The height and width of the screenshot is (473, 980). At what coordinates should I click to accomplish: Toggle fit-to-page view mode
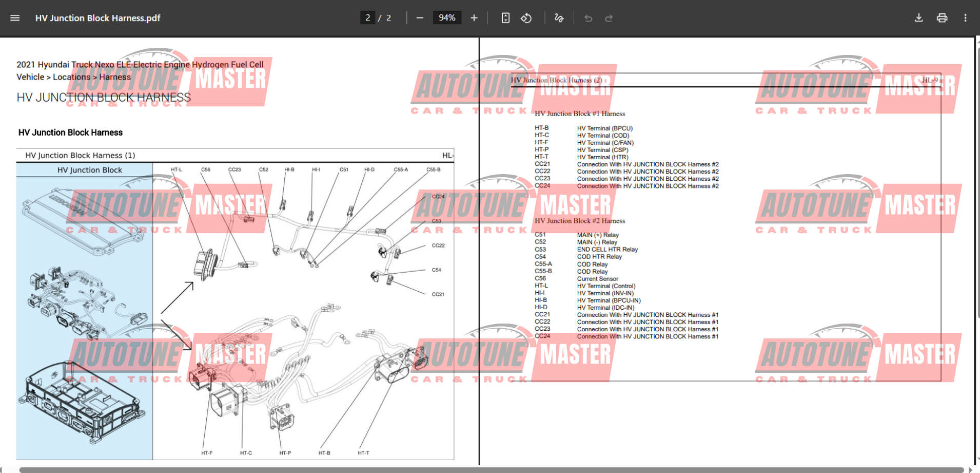click(505, 17)
